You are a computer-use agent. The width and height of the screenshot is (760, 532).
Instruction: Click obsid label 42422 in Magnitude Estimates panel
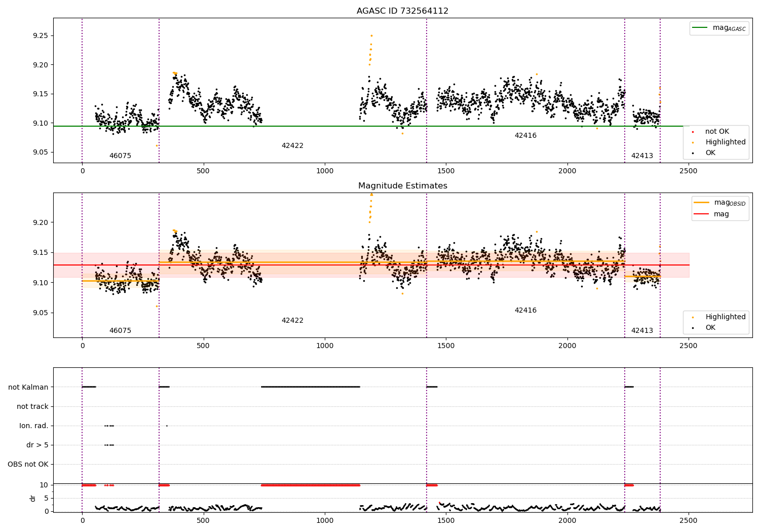292,321
